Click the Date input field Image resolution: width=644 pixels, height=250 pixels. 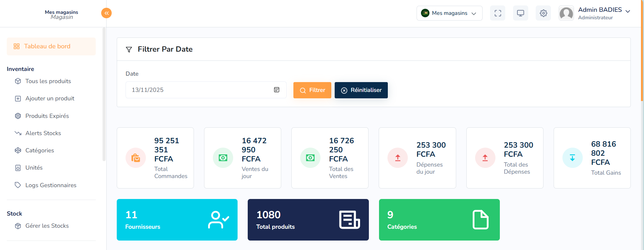coord(200,90)
